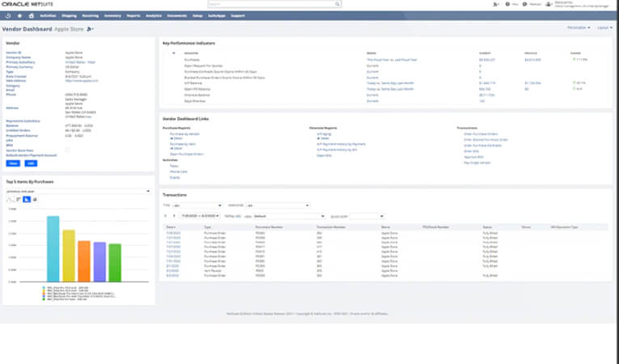
Task: Open the chart time period dropdown
Action: tap(78, 191)
